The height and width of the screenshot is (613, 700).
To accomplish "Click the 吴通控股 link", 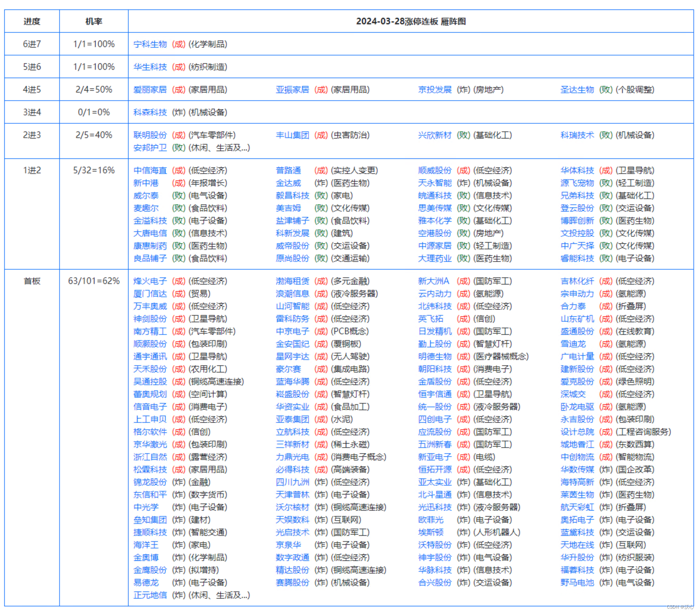I will click(x=150, y=382).
